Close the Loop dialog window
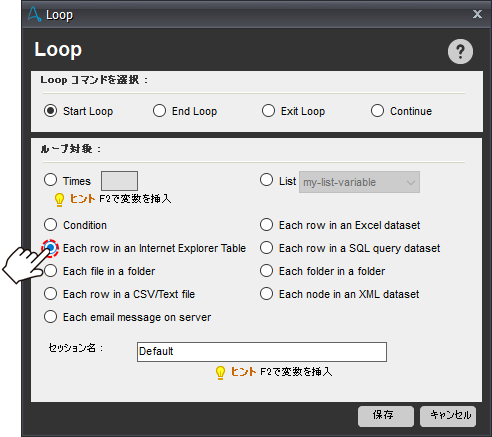 click(477, 14)
